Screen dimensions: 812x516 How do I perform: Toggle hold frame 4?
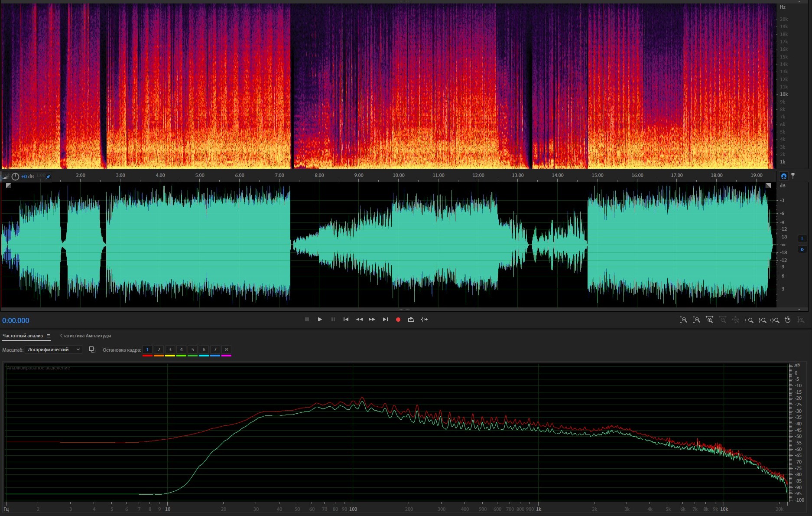[x=181, y=350]
